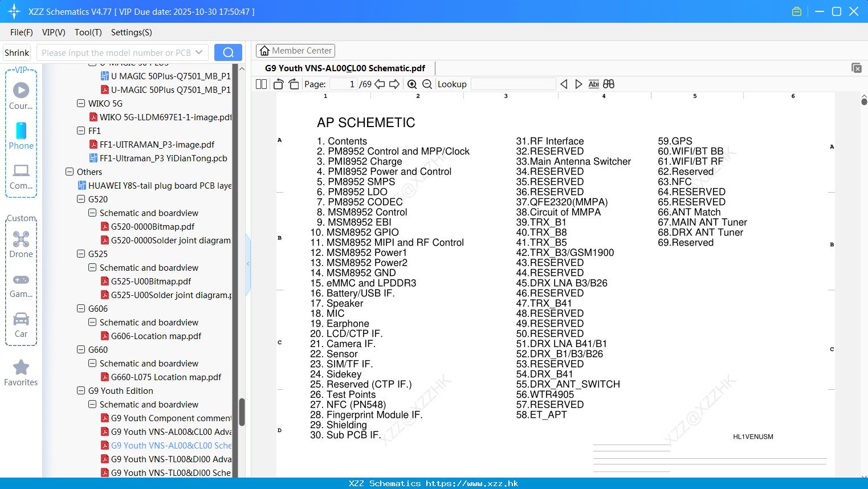Screen dimensions: 868x489
Task: Click the document vertical scrollbar thumb
Action: pos(864,101)
